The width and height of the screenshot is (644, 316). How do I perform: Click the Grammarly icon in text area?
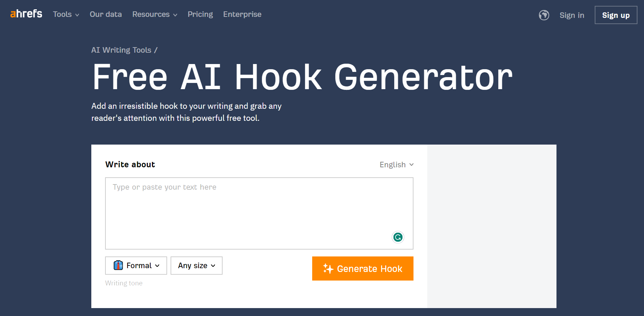(398, 237)
